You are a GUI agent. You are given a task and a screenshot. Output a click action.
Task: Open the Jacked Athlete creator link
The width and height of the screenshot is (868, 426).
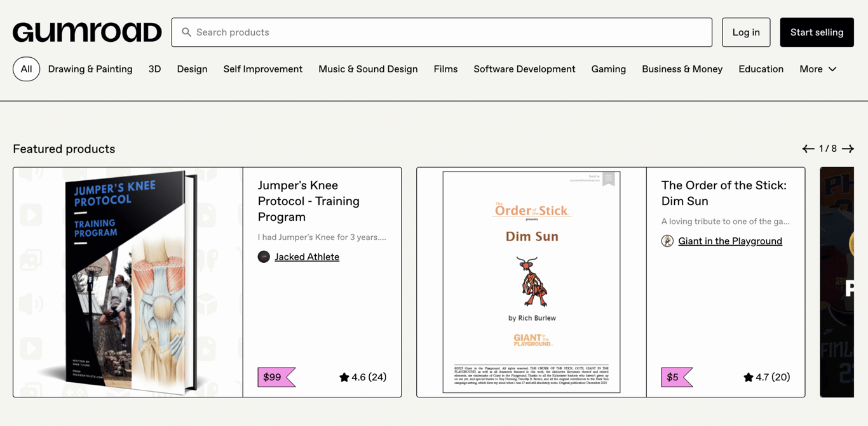307,256
